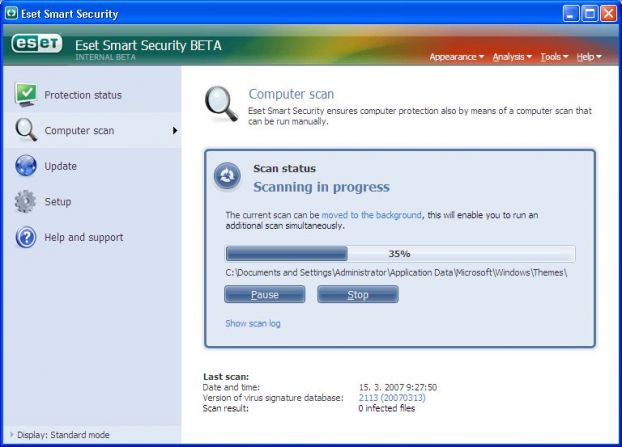Open the Appearance dropdown menu
Screen dimensions: 622x447
point(456,57)
